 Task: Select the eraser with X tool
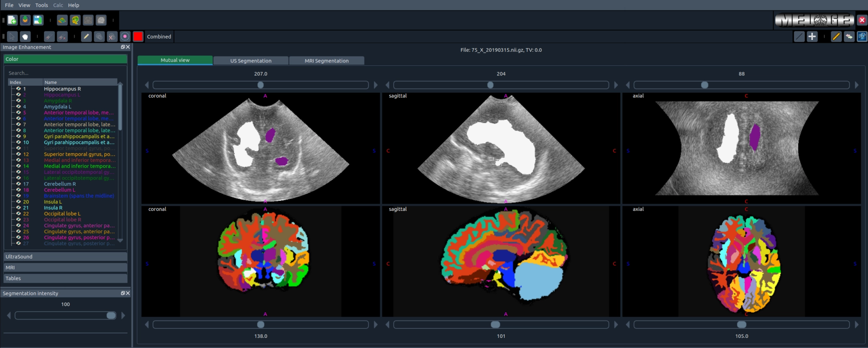coord(62,36)
